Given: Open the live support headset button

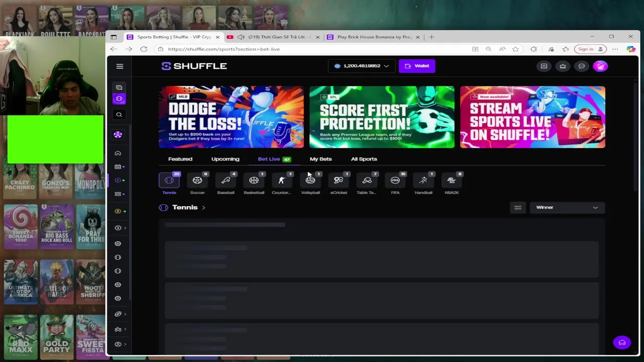Looking at the screenshot, I should 622,343.
